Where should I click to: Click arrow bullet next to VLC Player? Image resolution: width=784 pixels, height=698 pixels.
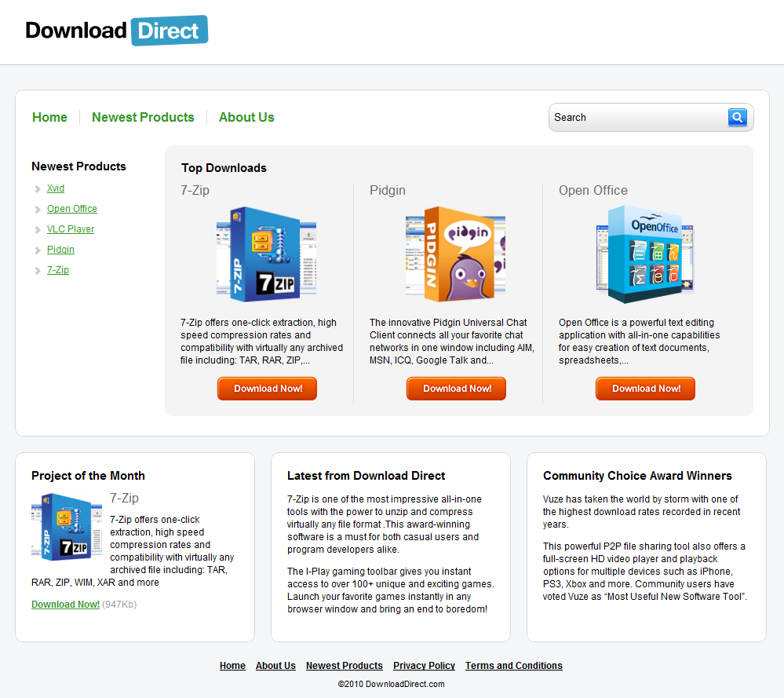tap(38, 230)
